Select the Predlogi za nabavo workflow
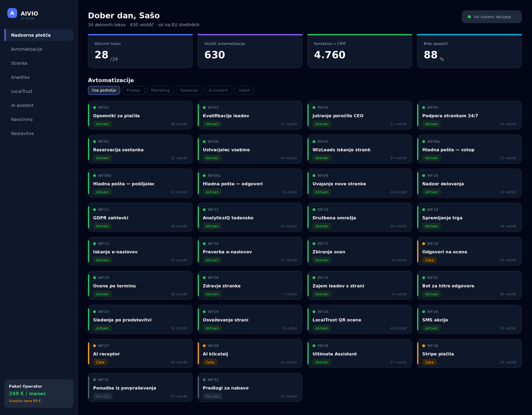Image resolution: width=532 pixels, height=415 pixels. pyautogui.click(x=250, y=387)
